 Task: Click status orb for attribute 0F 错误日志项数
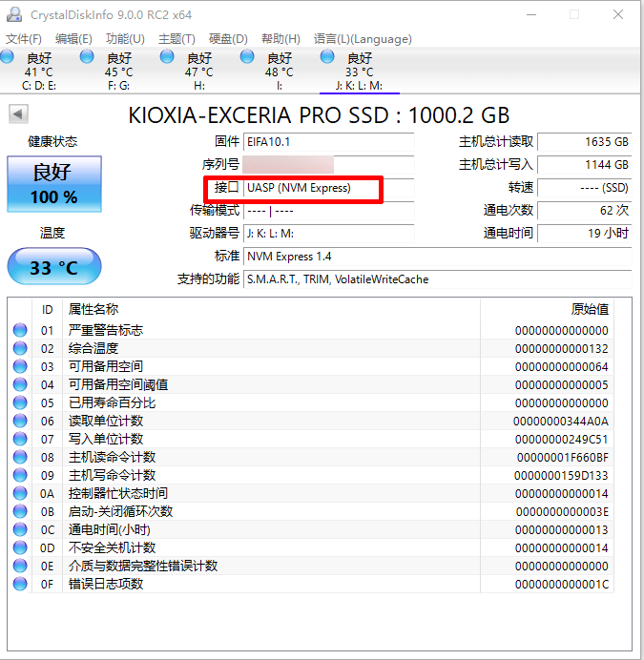pos(20,584)
